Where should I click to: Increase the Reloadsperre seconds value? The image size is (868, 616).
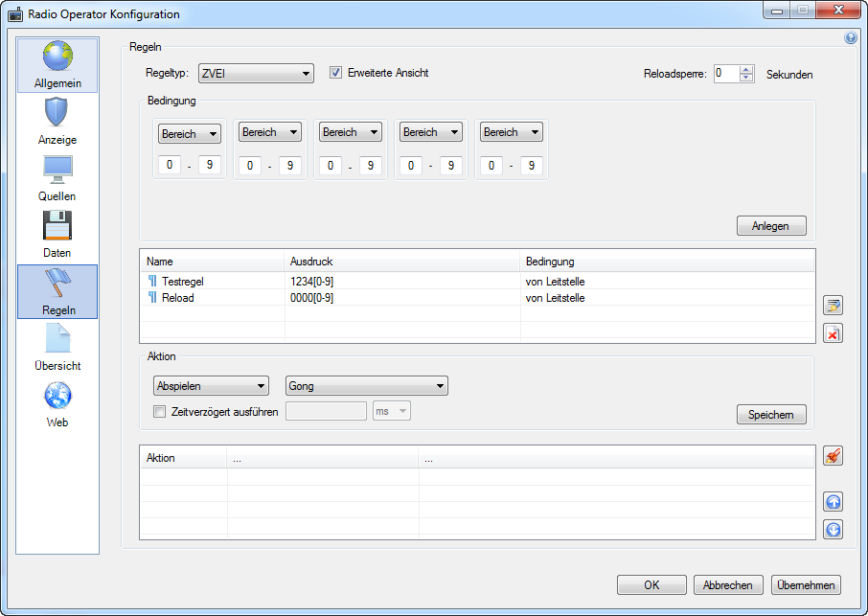click(746, 69)
